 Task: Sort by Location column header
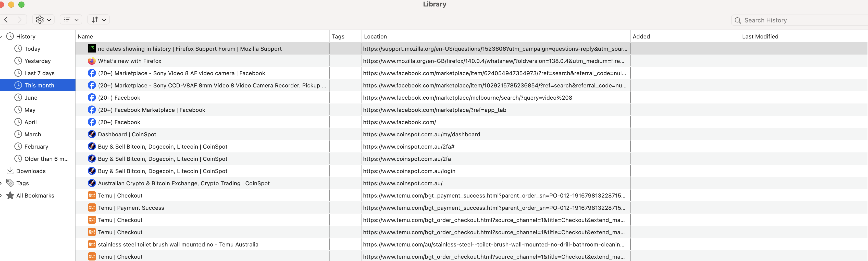[x=496, y=36]
